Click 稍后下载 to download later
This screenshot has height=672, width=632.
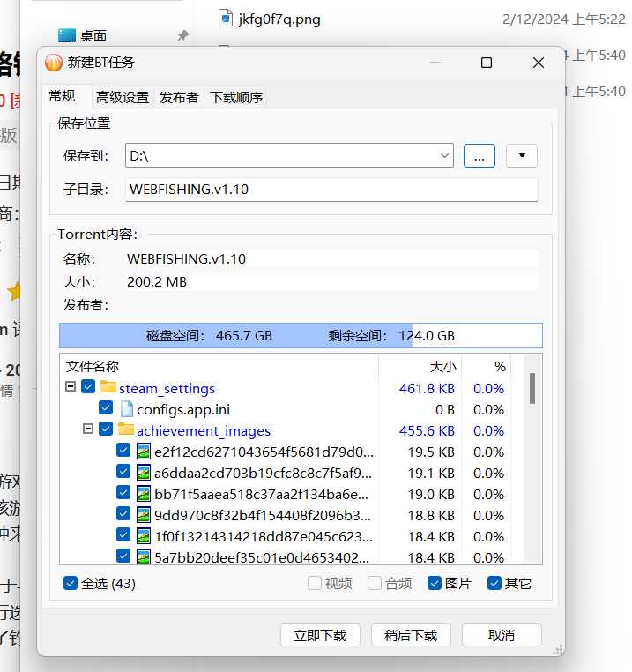[x=411, y=635]
